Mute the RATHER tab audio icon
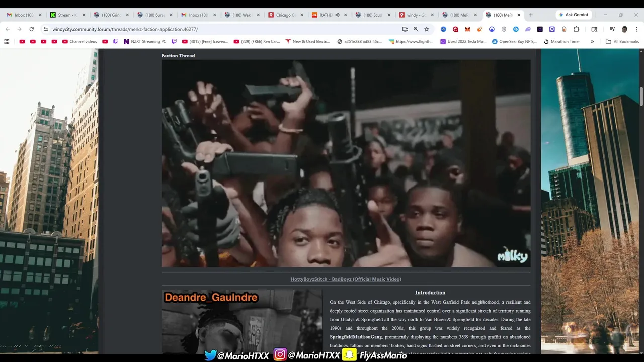Screen dimensions: 644x362 click(337, 15)
